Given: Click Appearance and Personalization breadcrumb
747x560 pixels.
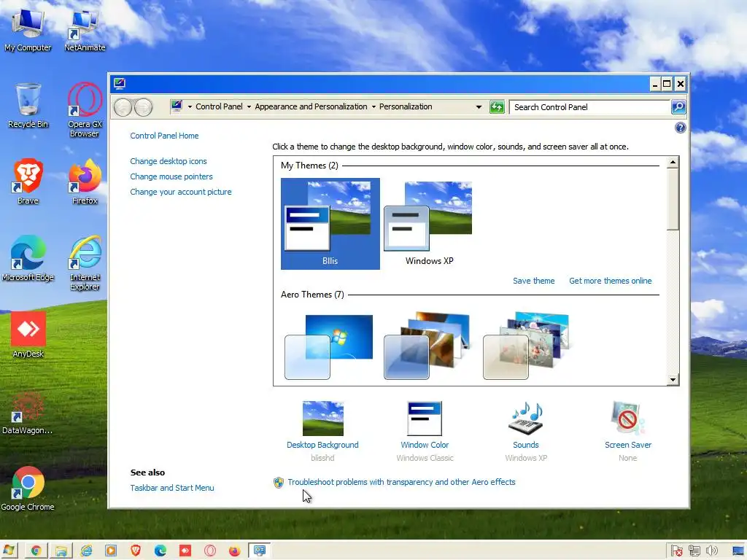Looking at the screenshot, I should coord(311,106).
